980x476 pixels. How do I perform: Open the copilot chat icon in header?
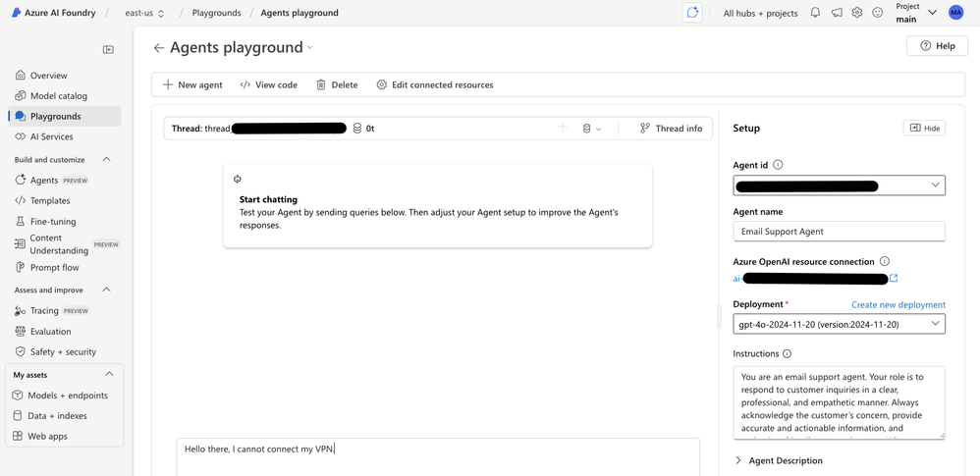tap(692, 13)
